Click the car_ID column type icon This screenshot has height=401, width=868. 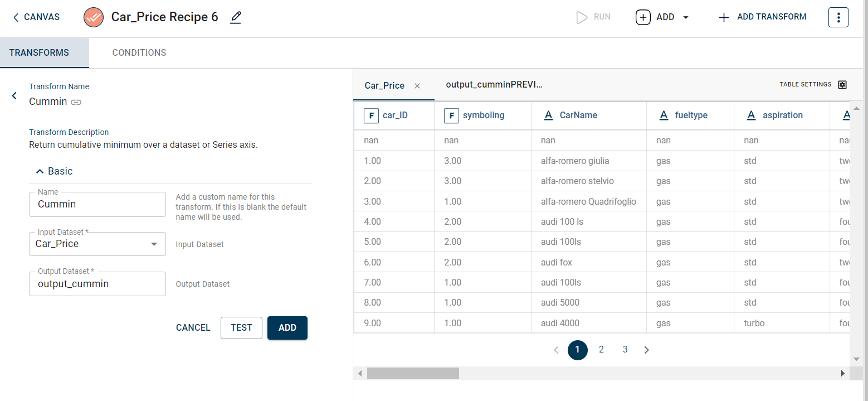pos(371,115)
